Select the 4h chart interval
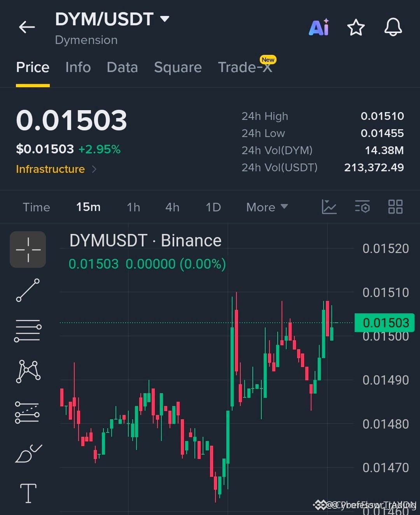Image resolution: width=420 pixels, height=515 pixels. [172, 207]
